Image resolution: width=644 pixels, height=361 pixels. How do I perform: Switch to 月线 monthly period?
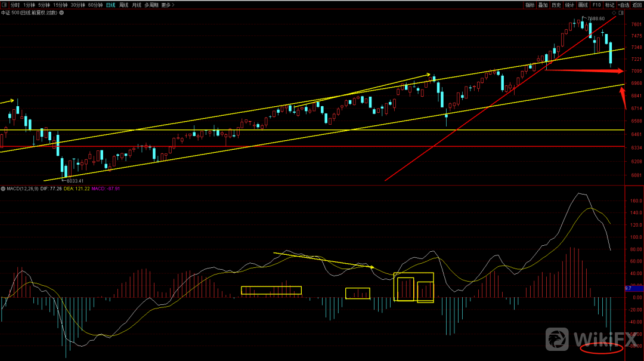pos(137,5)
